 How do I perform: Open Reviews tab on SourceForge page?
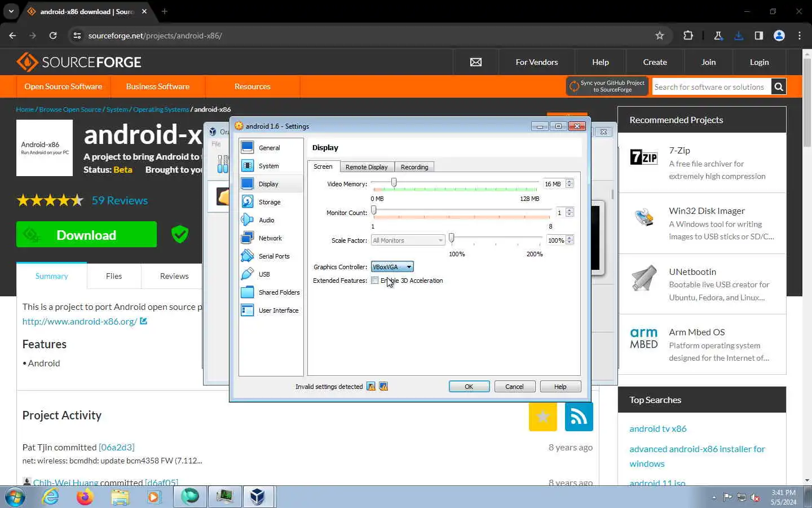tap(174, 276)
